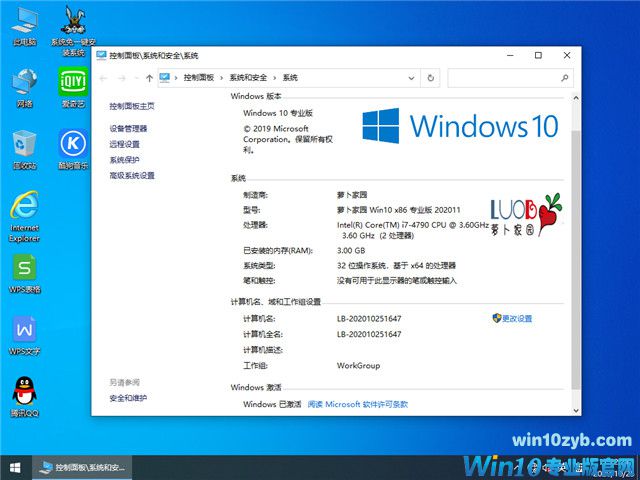The height and width of the screenshot is (480, 640).
Task: Click the search Control Panel field
Action: pyautogui.click(x=510, y=78)
